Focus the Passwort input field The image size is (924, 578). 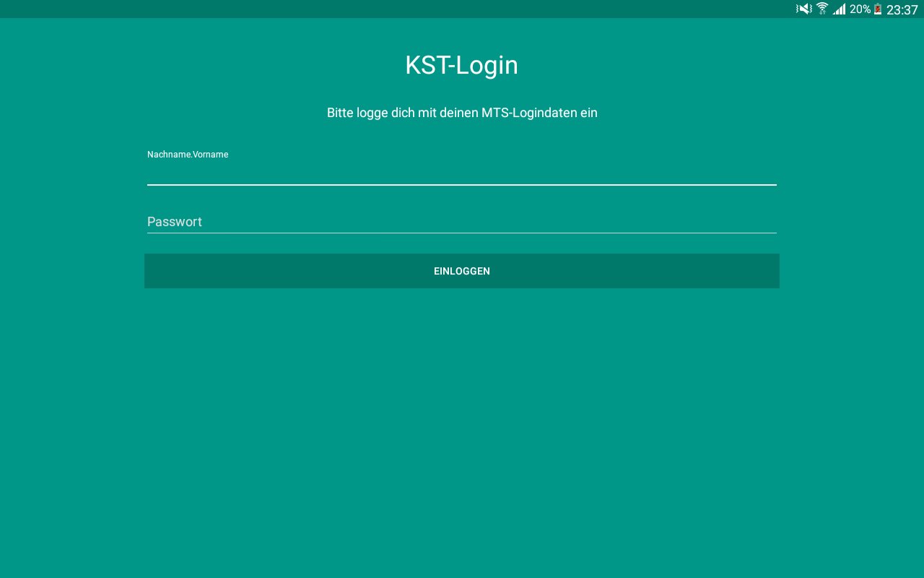pyautogui.click(x=462, y=222)
